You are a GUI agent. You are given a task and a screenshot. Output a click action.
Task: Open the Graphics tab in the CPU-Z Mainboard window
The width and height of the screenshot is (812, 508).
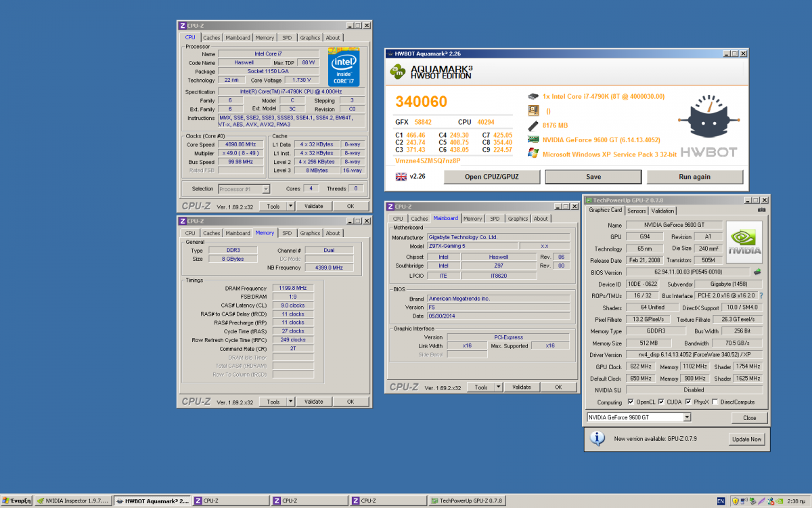click(518, 219)
